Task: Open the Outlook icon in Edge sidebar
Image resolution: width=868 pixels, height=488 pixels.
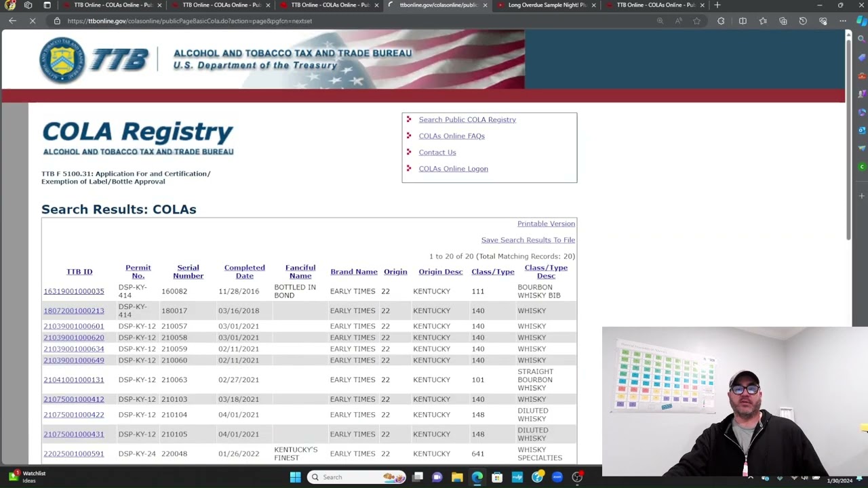Action: pos(862,130)
